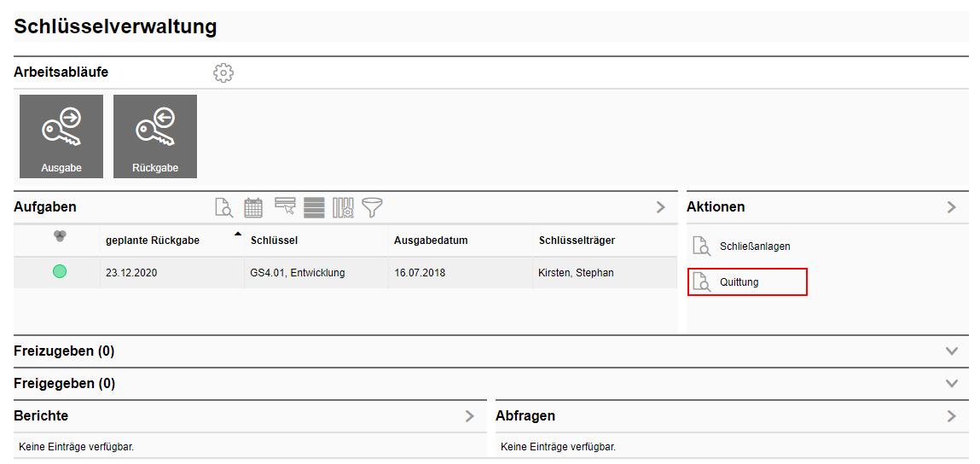Switch to stacked rows list view icon
This screenshot has height=464, width=980.
315,207
